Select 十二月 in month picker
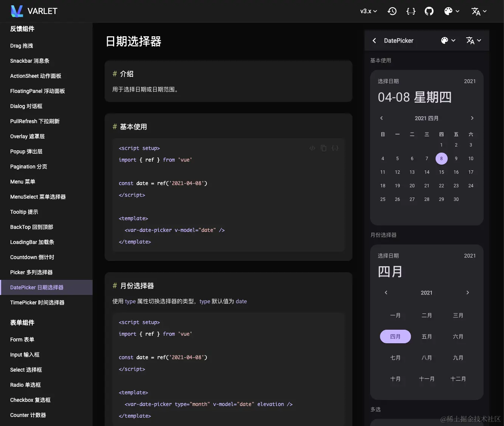The width and height of the screenshot is (504, 426). point(458,379)
